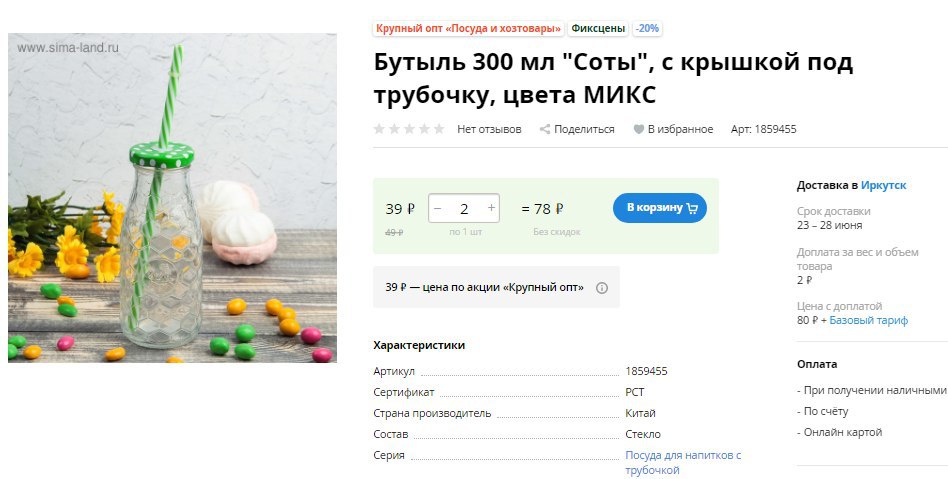The image size is (948, 479).
Task: Click the share icon beside Поделиться
Action: click(x=545, y=129)
